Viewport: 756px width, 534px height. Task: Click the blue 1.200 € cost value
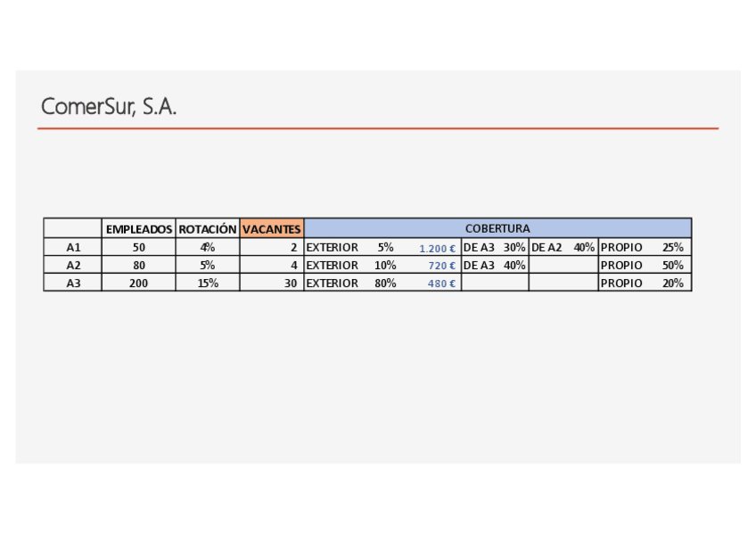click(x=438, y=248)
